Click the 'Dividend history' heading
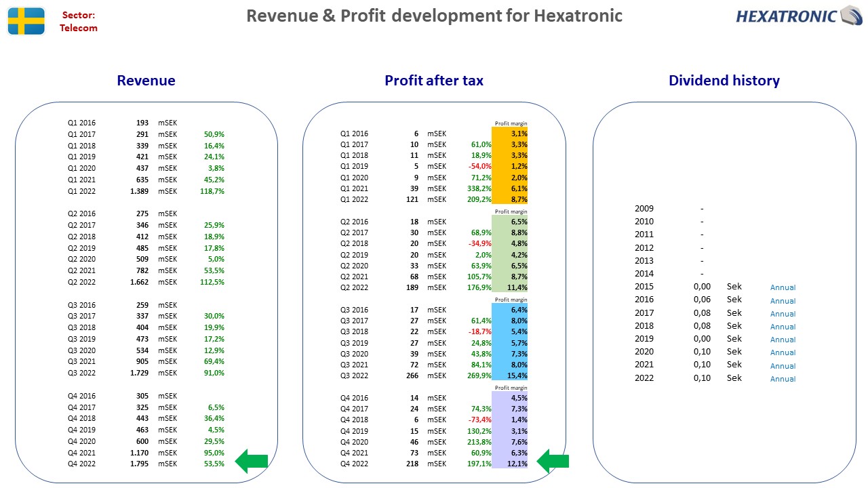 724,81
